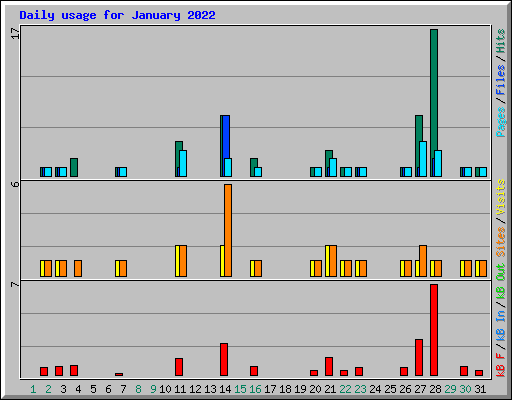512x400 pixels.
Task: Click the green day "15" axis label
Action: [240, 389]
